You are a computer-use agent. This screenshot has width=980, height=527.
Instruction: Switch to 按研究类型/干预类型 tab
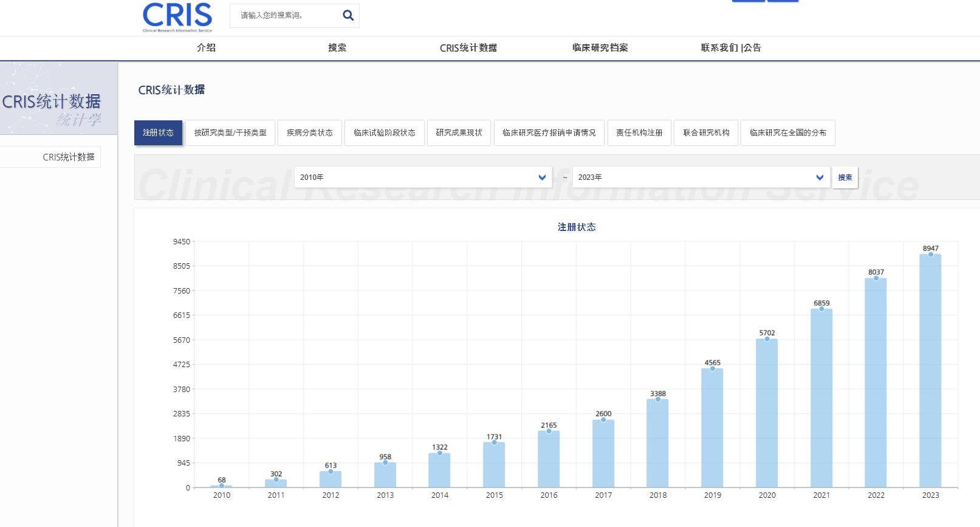point(230,133)
